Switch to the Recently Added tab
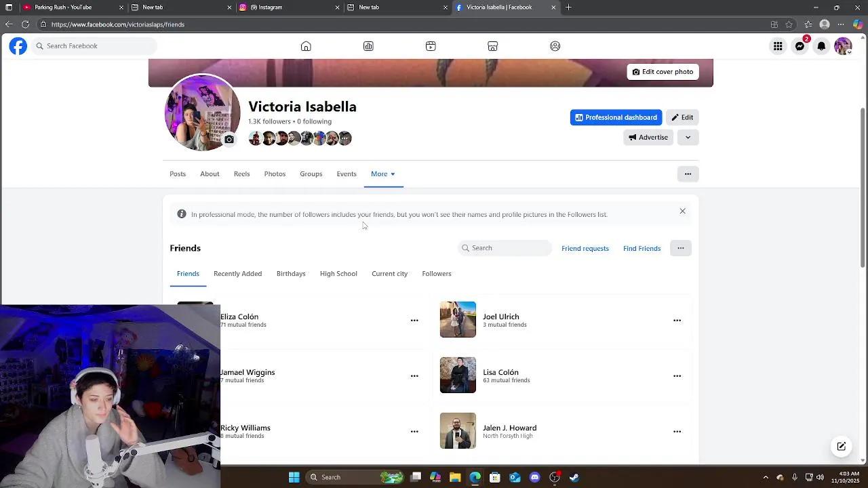The height and width of the screenshot is (488, 868). click(237, 274)
